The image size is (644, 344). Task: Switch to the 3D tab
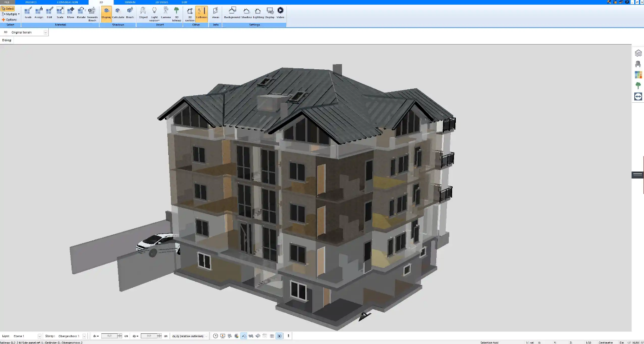101,2
